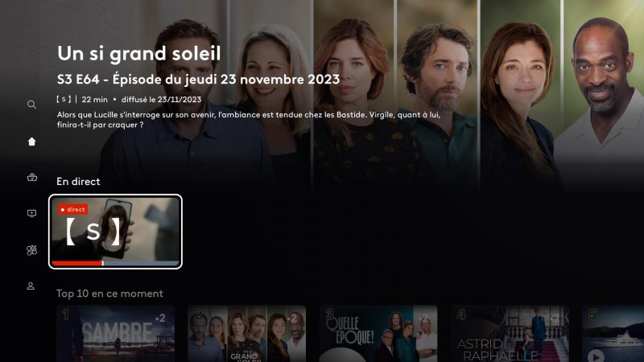Image resolution: width=644 pixels, height=362 pixels.
Task: Click the S3 E64 episode subtitle
Action: 198,79
